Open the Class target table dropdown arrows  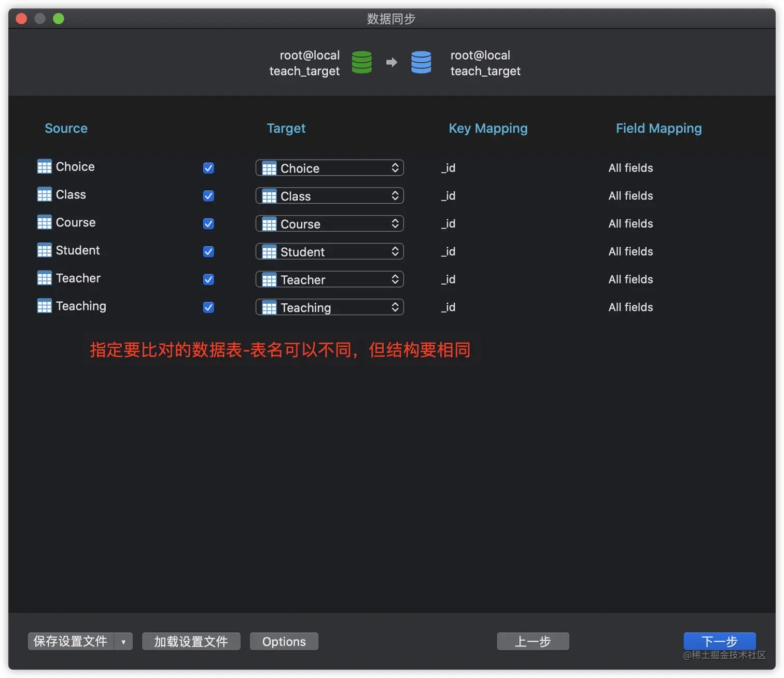pyautogui.click(x=395, y=195)
